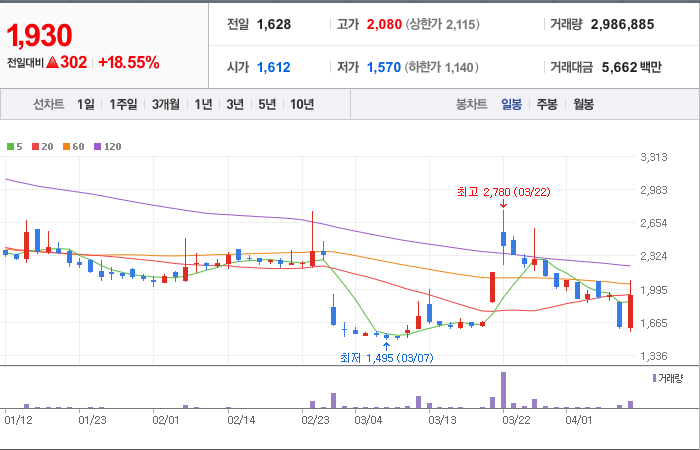Click the lower limit text 하한가 1,140
The width and height of the screenshot is (700, 450).
point(442,67)
